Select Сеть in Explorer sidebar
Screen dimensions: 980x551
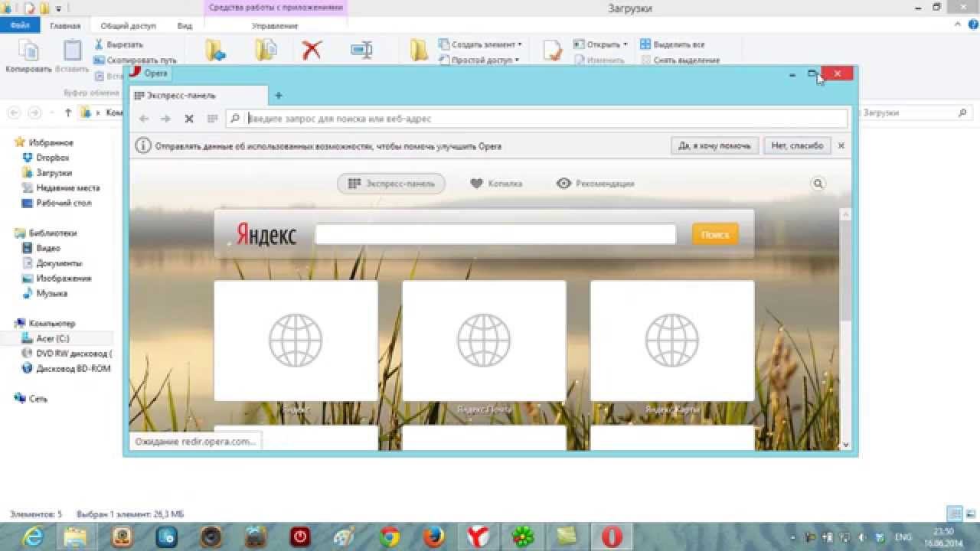(x=31, y=399)
